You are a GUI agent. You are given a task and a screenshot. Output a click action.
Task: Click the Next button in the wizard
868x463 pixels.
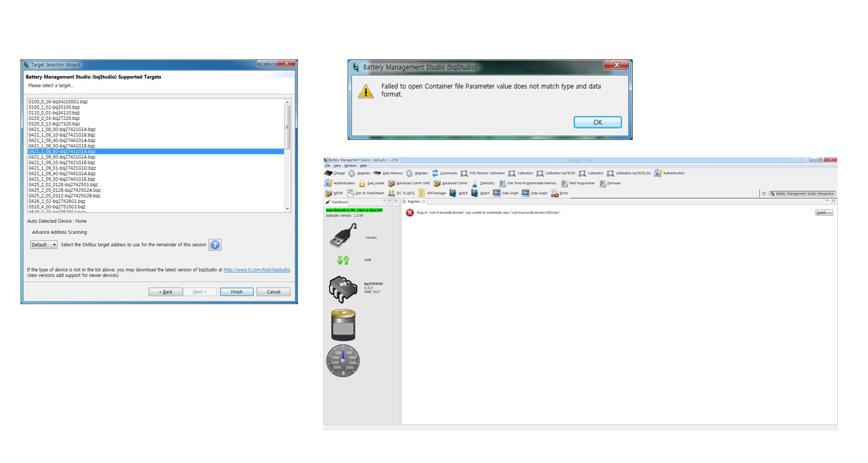[200, 292]
